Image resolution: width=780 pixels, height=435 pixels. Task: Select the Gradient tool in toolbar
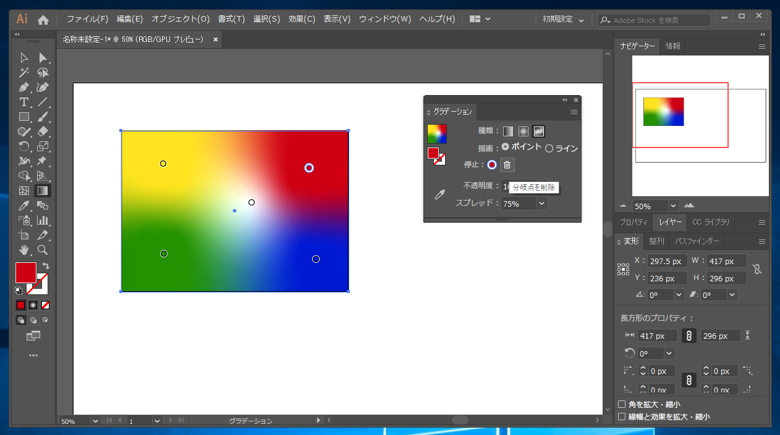[43, 191]
